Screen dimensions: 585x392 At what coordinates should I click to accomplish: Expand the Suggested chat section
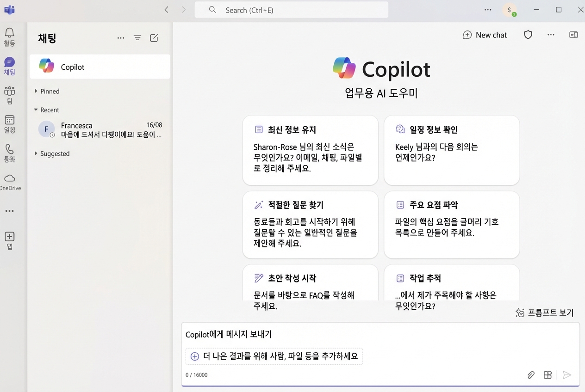[52, 153]
